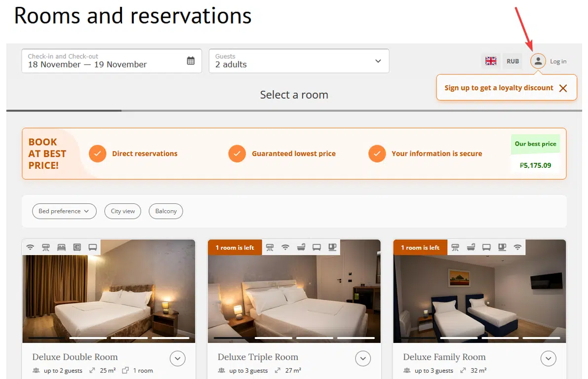The height and width of the screenshot is (379, 588).
Task: Click the Deluxe Family Room photo
Action: point(479,296)
